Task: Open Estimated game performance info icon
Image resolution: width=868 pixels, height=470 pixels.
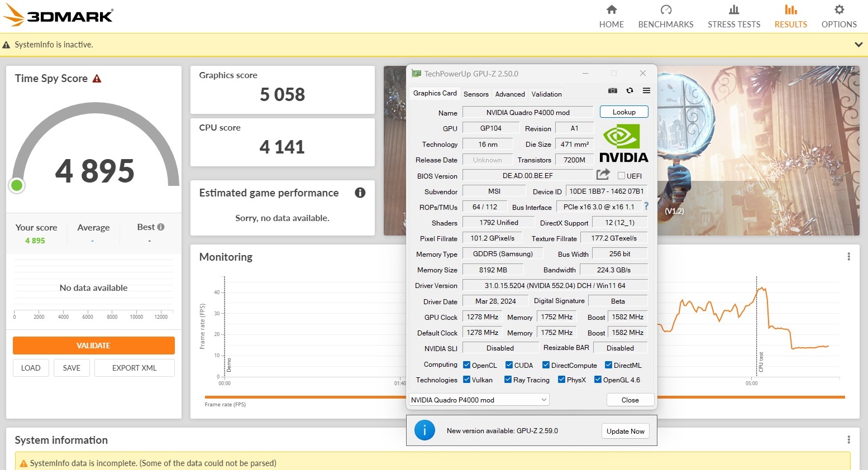Action: point(360,193)
